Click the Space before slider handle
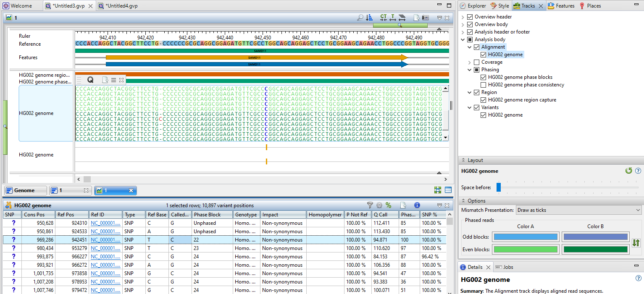The height and width of the screenshot is (294, 644). click(499, 187)
